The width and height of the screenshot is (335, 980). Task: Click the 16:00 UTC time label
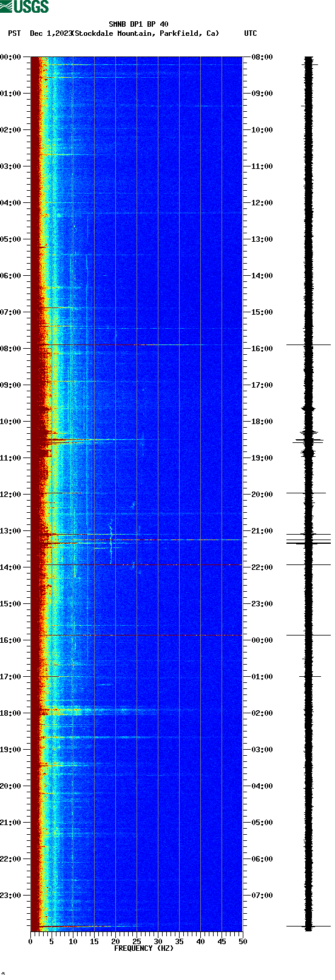(x=262, y=349)
